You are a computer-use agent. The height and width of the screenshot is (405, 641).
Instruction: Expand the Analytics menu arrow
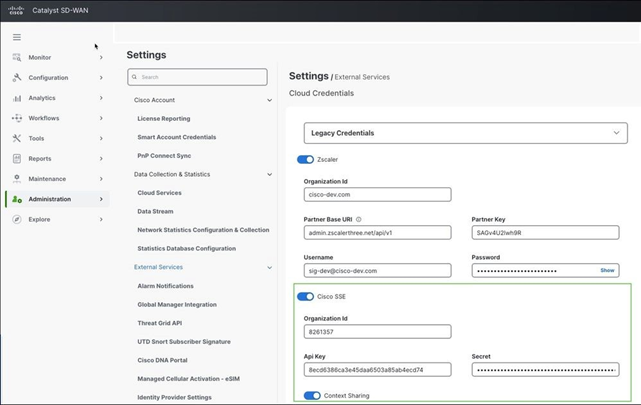[101, 98]
